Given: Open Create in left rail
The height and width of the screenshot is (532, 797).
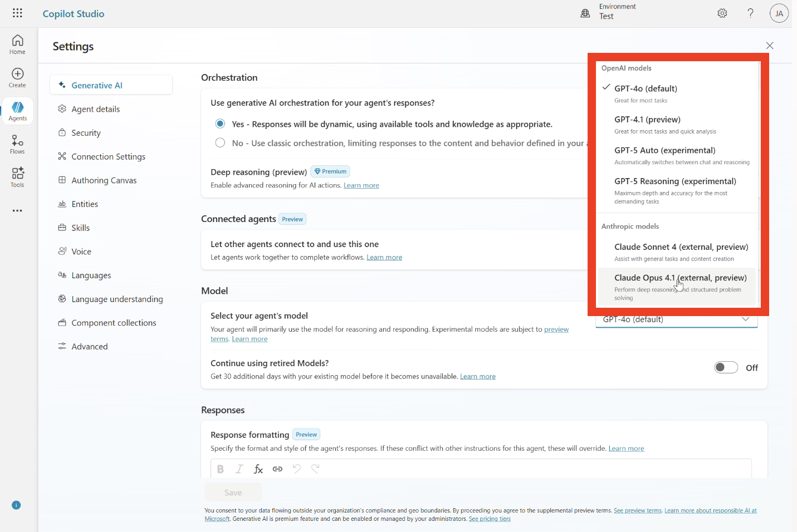Looking at the screenshot, I should tap(17, 78).
